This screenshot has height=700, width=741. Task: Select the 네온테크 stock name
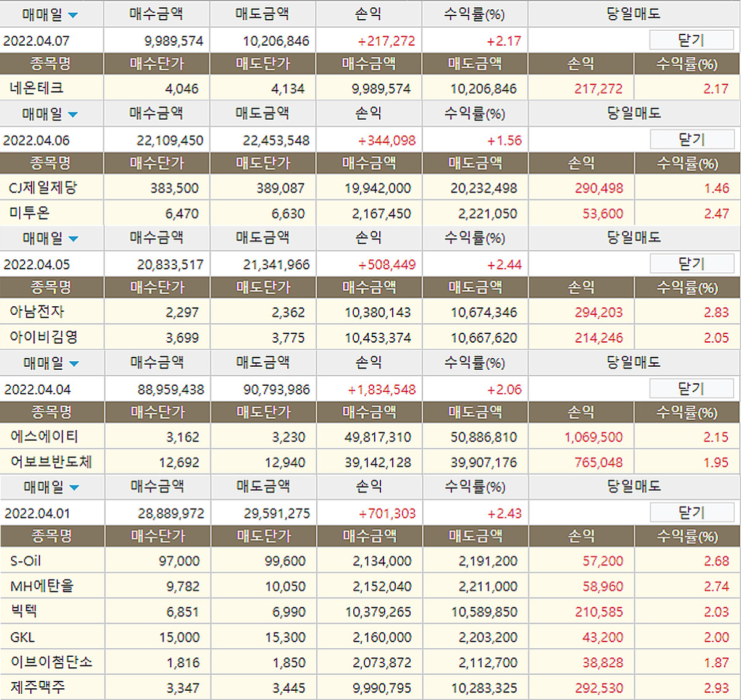(x=36, y=88)
